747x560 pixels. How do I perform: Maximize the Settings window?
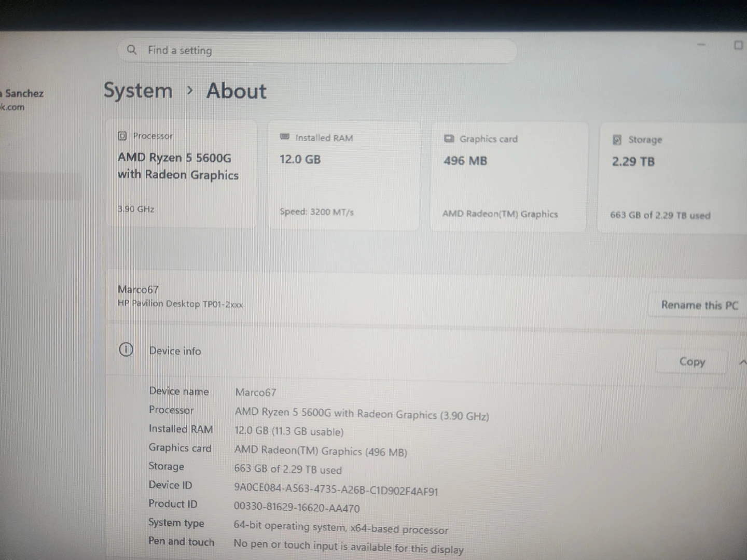[x=738, y=45]
